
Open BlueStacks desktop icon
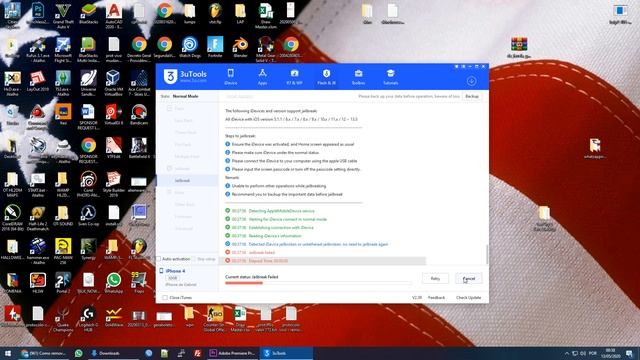(89, 14)
